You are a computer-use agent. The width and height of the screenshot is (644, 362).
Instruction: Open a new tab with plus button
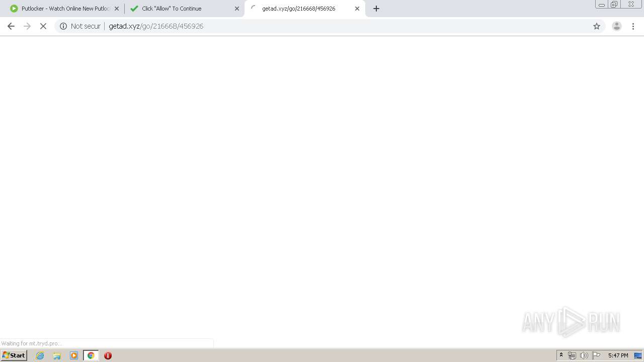pos(376,9)
